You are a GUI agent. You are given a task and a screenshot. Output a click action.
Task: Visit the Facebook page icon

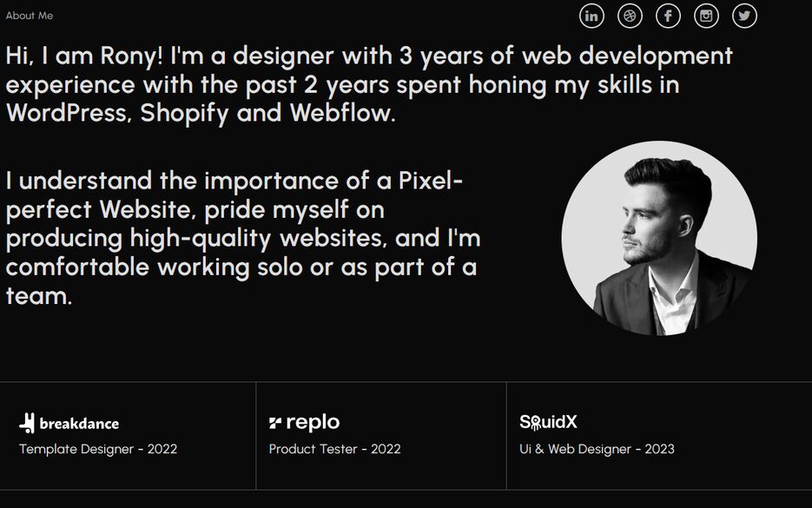coord(668,16)
